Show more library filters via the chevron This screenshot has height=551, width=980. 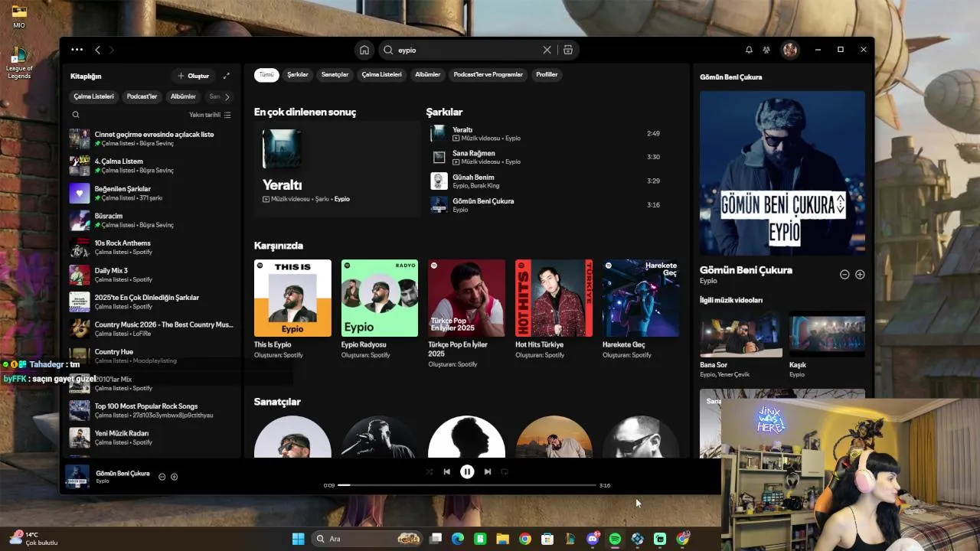pos(227,96)
